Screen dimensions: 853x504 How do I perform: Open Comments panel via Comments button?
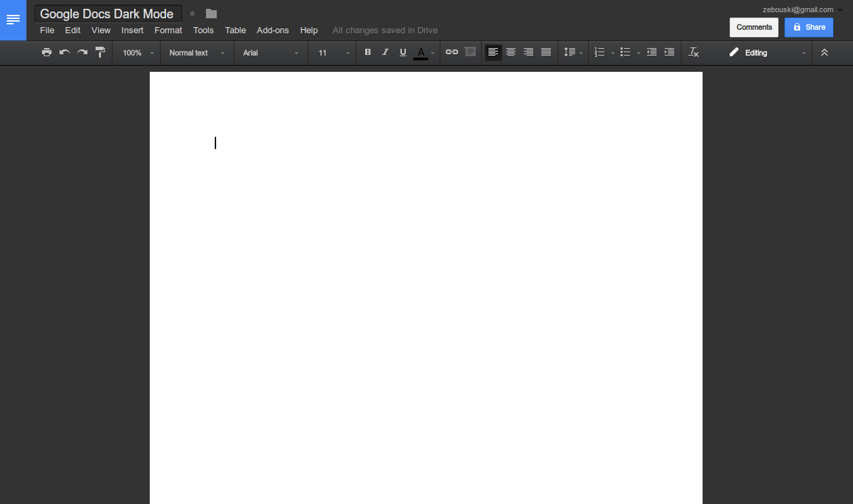[754, 27]
